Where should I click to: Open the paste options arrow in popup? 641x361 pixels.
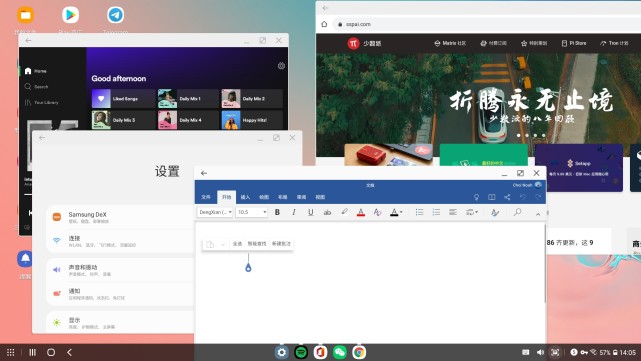[223, 244]
